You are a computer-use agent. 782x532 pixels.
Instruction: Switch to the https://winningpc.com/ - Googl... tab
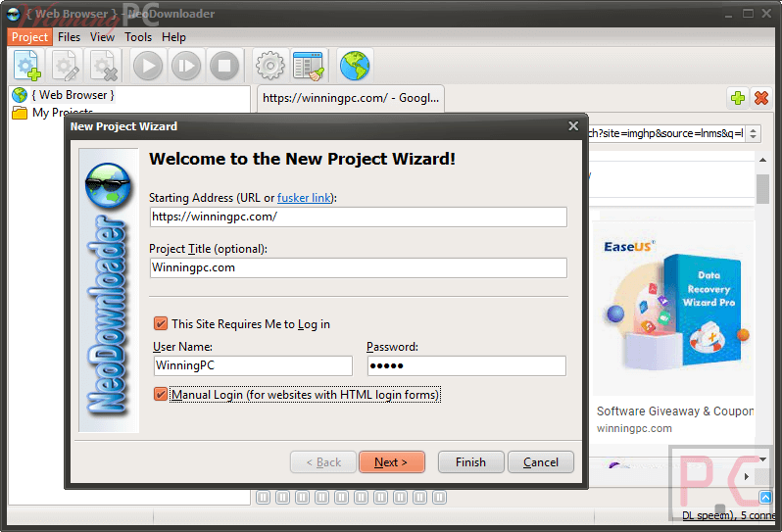(351, 98)
